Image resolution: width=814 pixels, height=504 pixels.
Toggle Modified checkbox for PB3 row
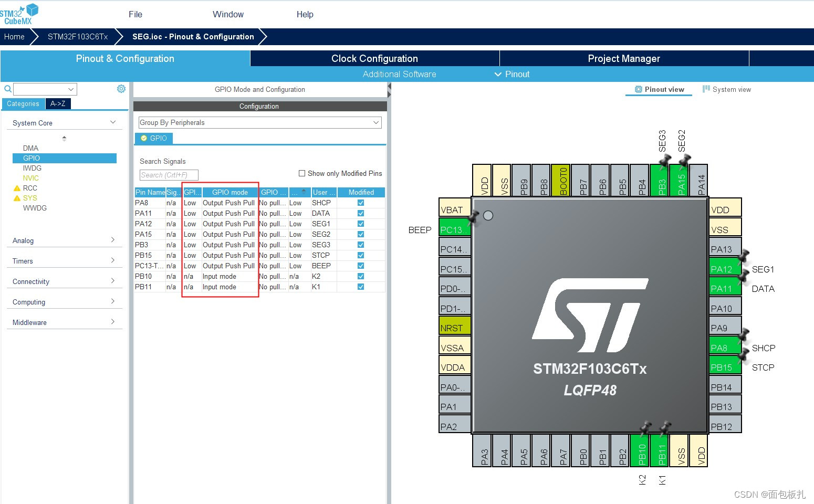point(361,245)
